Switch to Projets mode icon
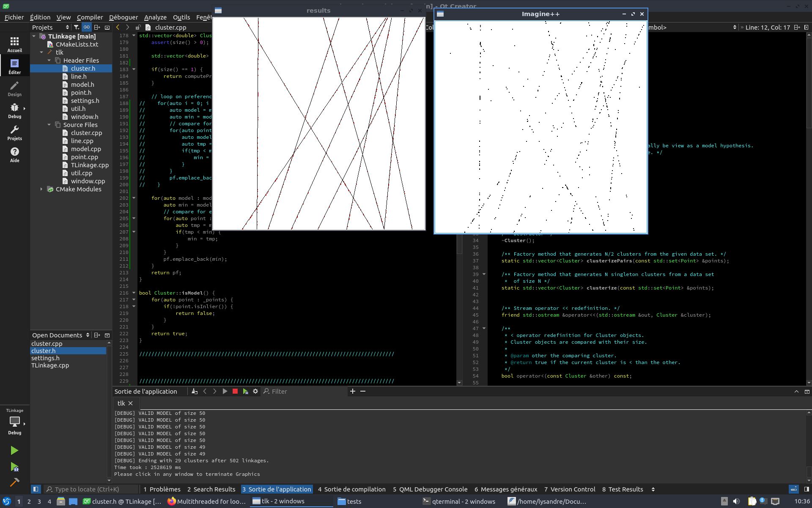The width and height of the screenshot is (812, 508). click(x=14, y=133)
